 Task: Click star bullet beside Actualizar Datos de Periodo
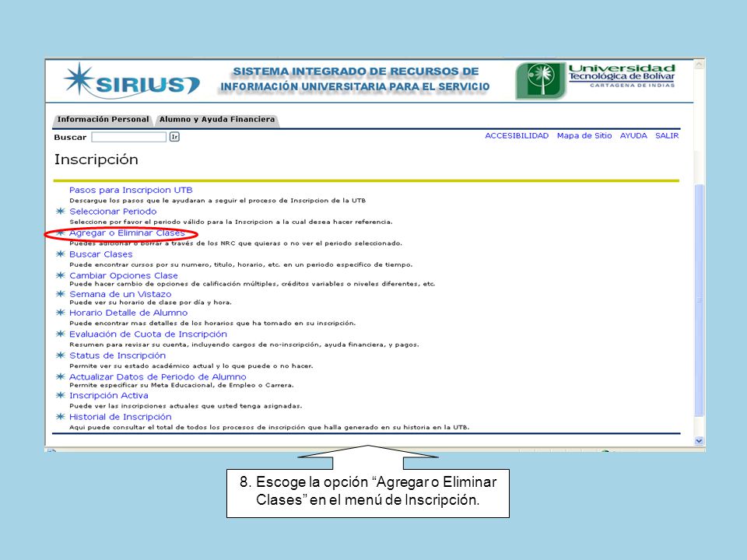pos(61,376)
